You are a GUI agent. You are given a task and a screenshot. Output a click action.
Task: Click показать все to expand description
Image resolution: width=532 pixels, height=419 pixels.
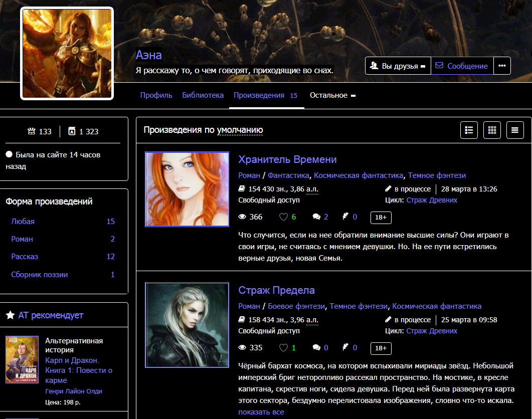(x=261, y=412)
